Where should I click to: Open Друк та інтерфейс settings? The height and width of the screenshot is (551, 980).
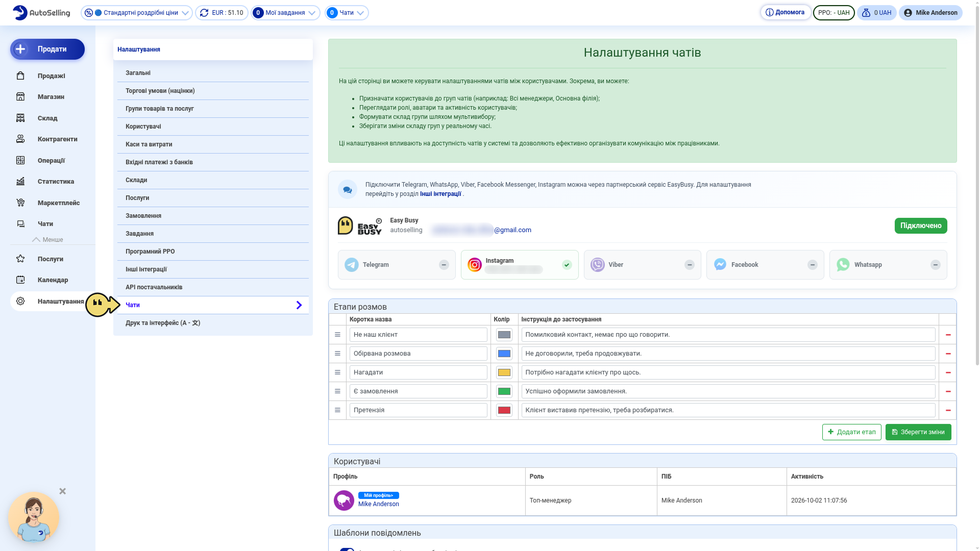point(213,323)
